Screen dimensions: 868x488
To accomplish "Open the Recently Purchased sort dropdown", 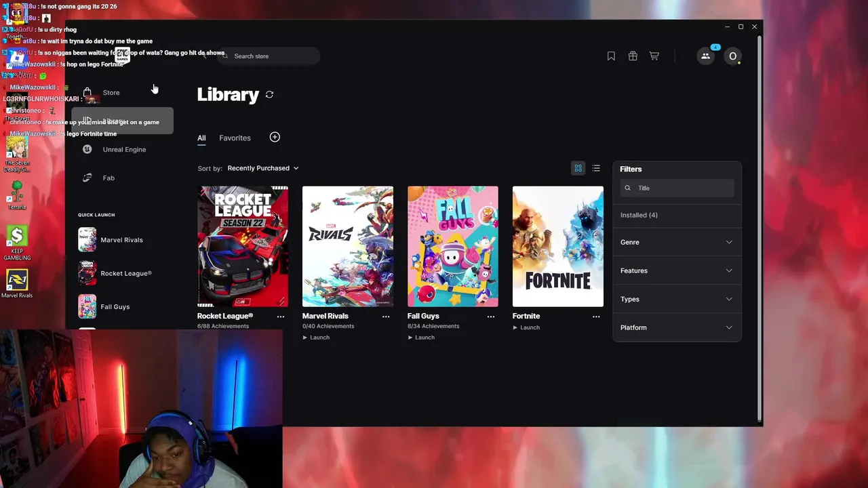I will (x=262, y=168).
